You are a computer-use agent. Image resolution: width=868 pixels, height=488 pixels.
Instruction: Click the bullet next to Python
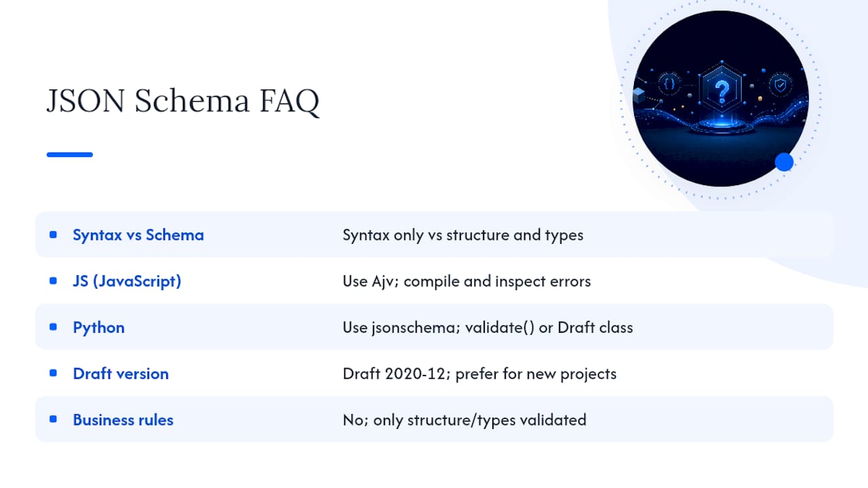tap(53, 327)
